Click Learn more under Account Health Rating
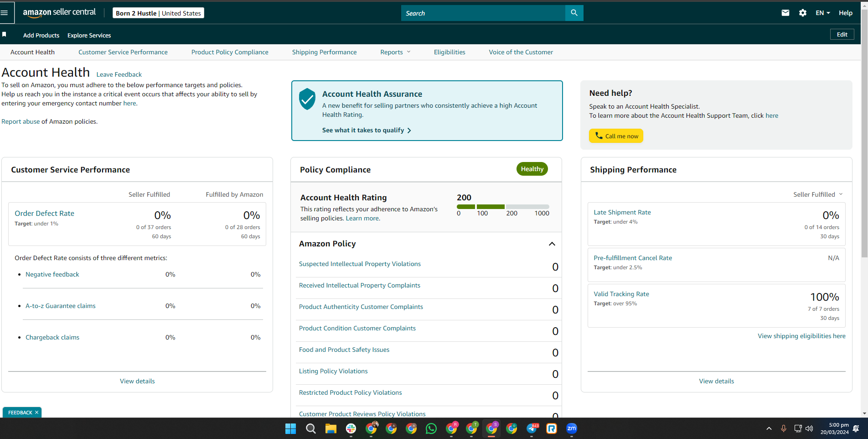Screen dimensions: 868x439 coord(363,218)
